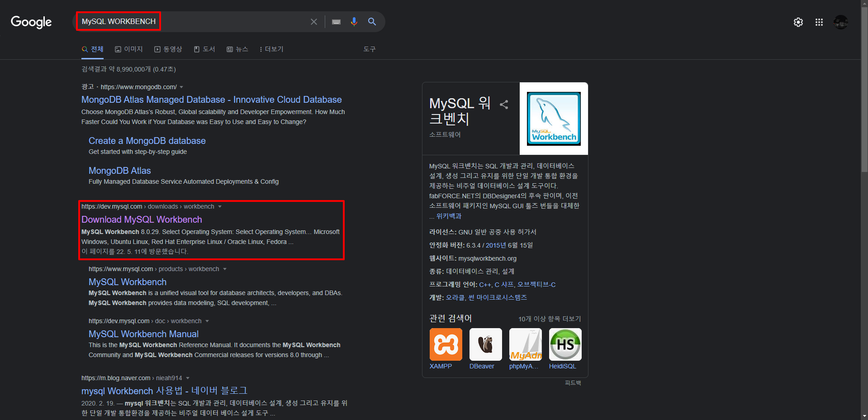The height and width of the screenshot is (420, 868).
Task: Share the MySQL 워크벤치 knowledge panel
Action: pos(504,105)
